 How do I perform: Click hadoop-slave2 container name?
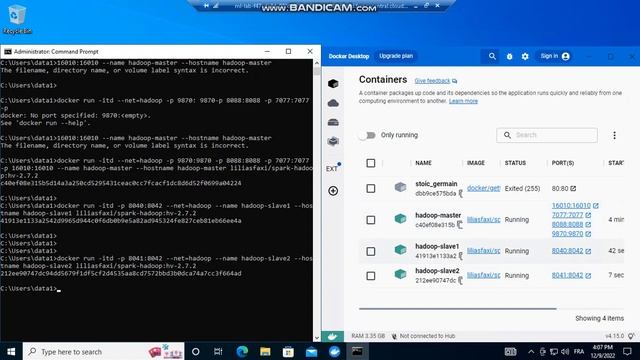pyautogui.click(x=437, y=271)
